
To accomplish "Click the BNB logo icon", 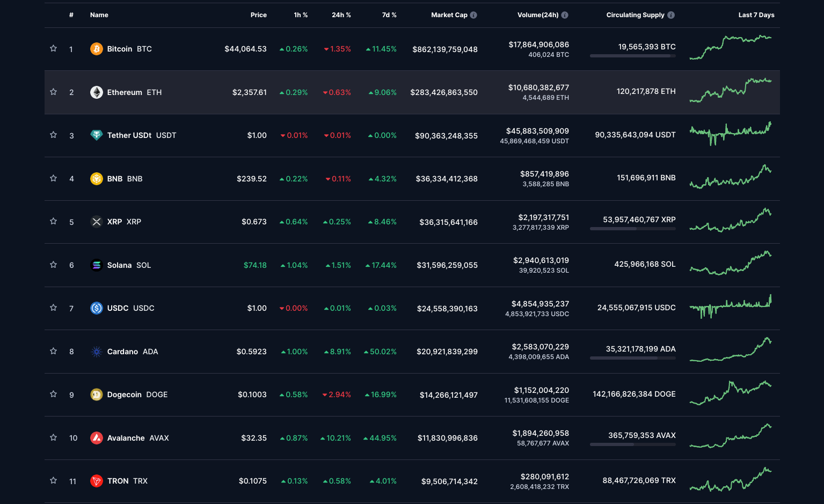I will tap(97, 178).
